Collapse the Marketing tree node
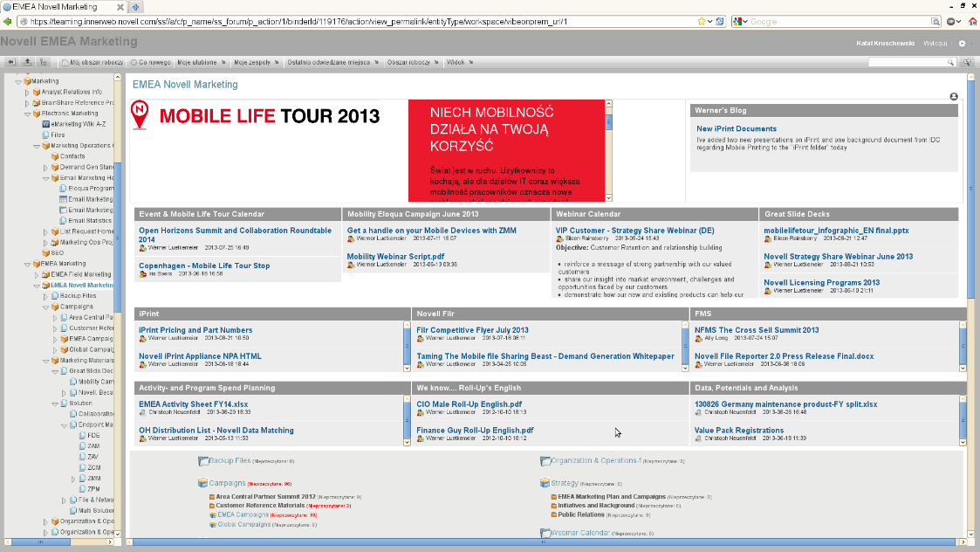 pyautogui.click(x=18, y=81)
